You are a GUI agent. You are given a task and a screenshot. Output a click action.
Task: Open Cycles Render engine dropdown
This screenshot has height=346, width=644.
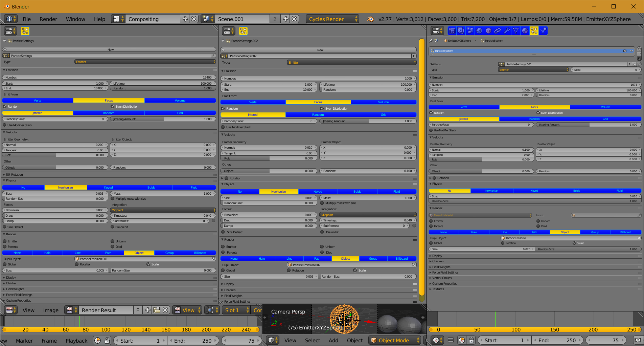click(x=332, y=19)
